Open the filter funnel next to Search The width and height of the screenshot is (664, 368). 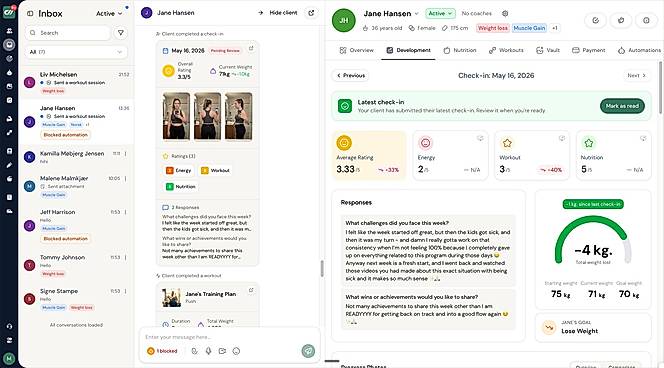click(121, 33)
